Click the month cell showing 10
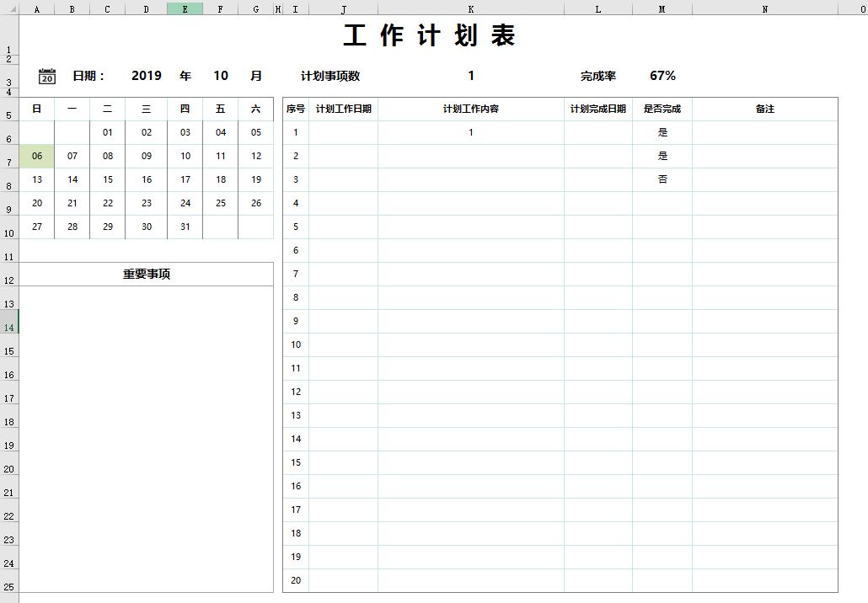 (x=220, y=76)
